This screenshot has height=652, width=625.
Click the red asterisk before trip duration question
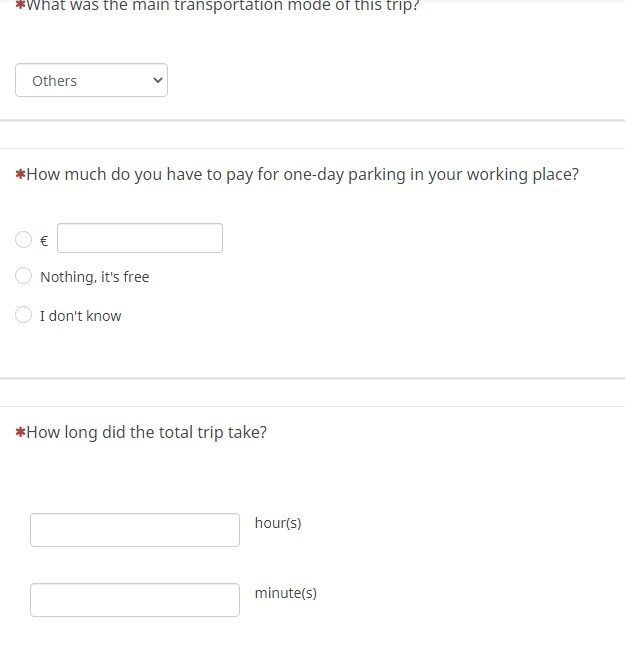pyautogui.click(x=20, y=432)
